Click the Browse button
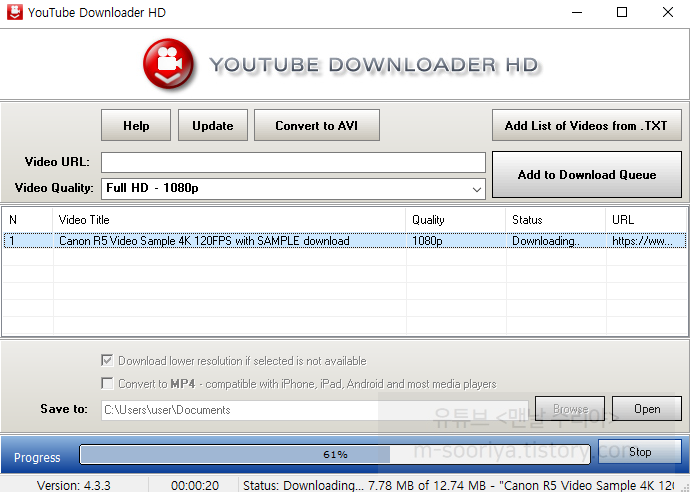This screenshot has width=690, height=492. 570,409
